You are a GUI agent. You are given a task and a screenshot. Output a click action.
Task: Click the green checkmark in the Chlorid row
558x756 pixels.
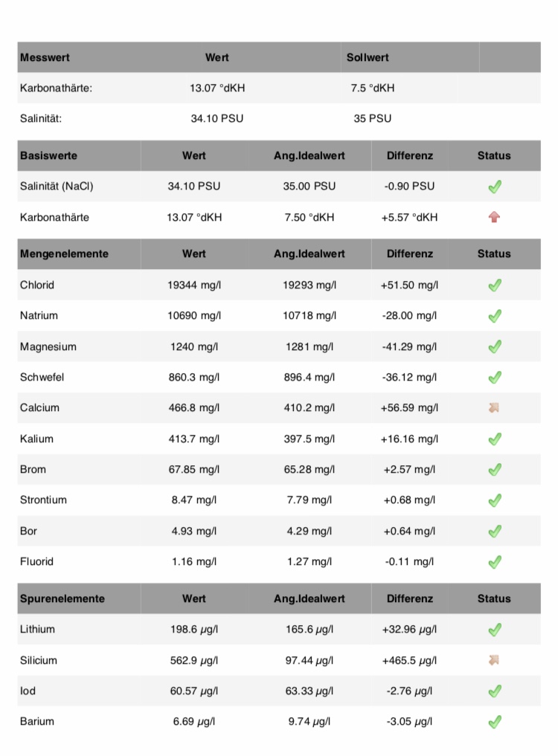tap(495, 285)
